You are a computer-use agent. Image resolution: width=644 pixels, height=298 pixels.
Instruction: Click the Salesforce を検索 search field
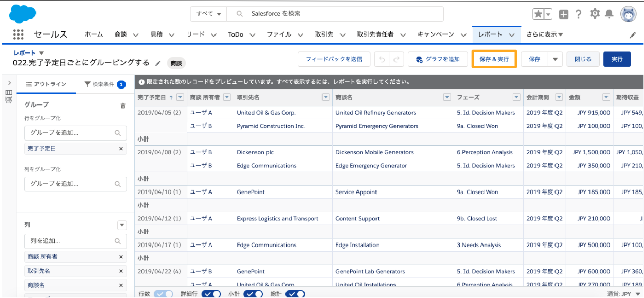335,14
